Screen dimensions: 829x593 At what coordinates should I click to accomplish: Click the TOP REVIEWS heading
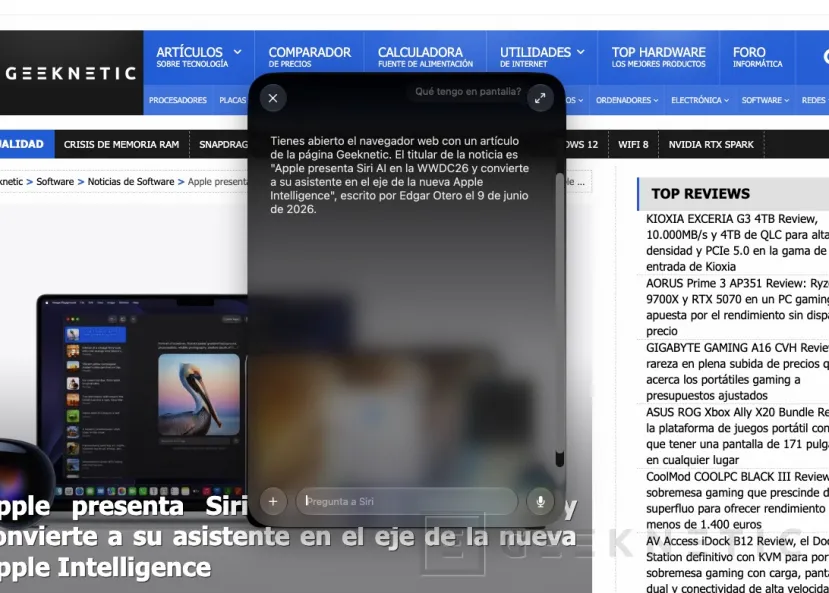coord(700,193)
